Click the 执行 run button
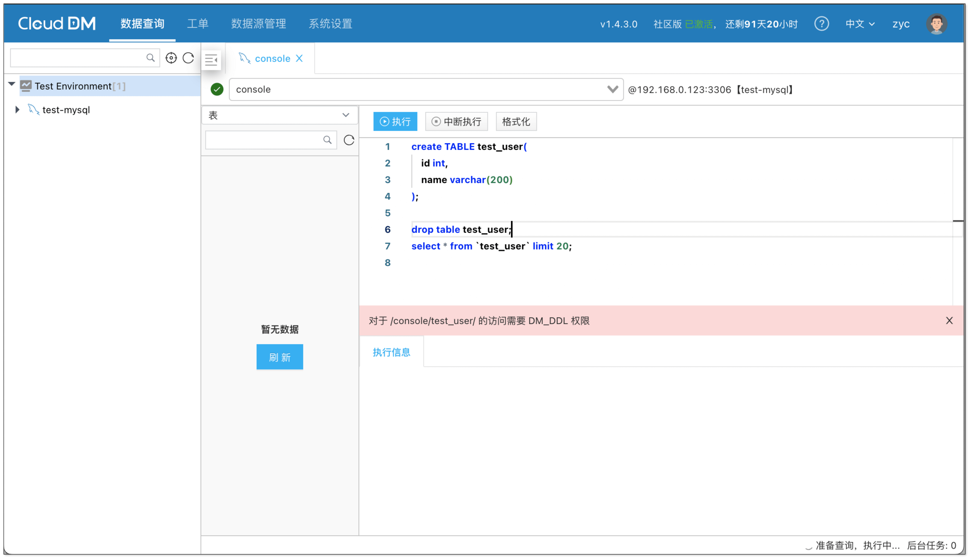The width and height of the screenshot is (971, 560). click(x=395, y=122)
